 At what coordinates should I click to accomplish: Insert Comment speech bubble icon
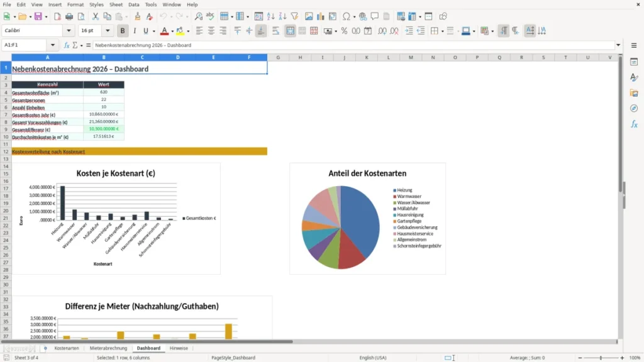point(375,16)
